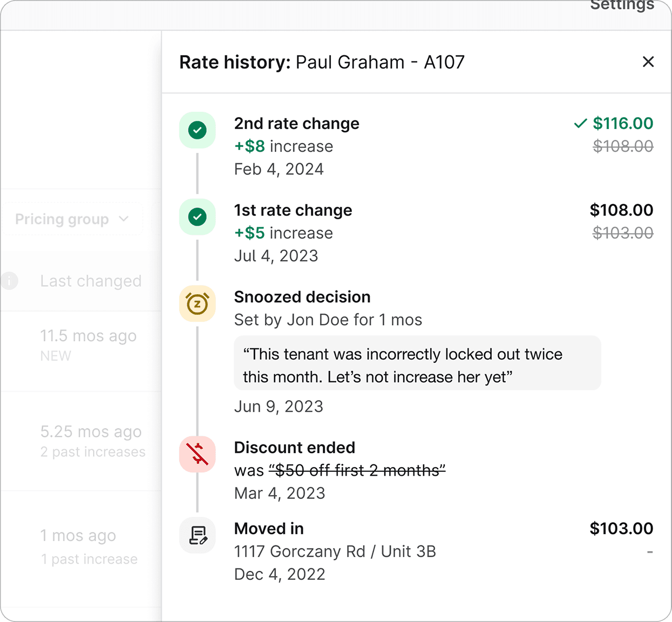Close the Rate history panel
The image size is (672, 622).
648,62
